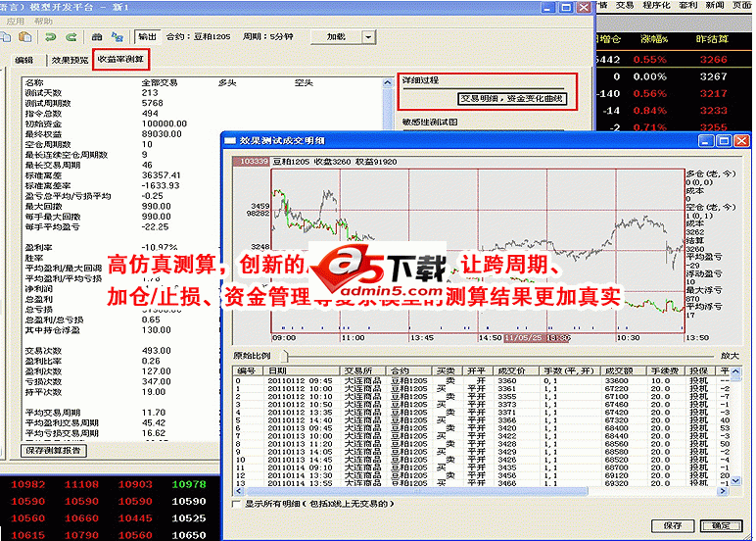Click the 保存测算报告 button
Viewport: 756px width, 541px height.
[x=54, y=450]
